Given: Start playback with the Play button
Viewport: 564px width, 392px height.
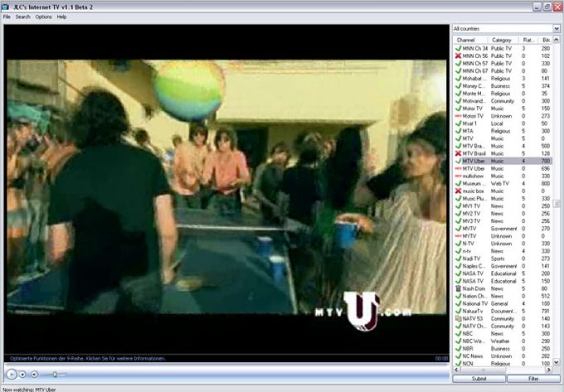Looking at the screenshot, I should (12, 375).
